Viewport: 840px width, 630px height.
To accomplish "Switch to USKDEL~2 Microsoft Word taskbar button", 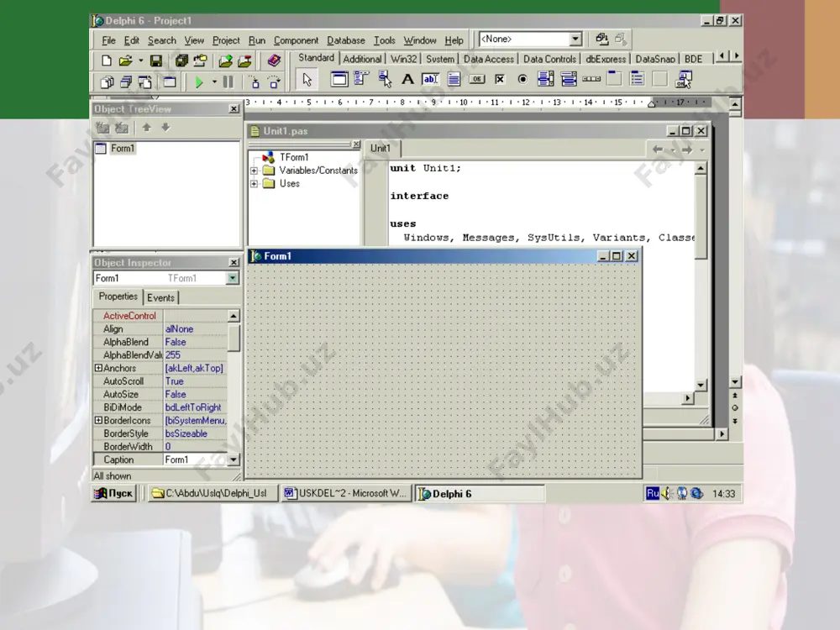I will (346, 493).
